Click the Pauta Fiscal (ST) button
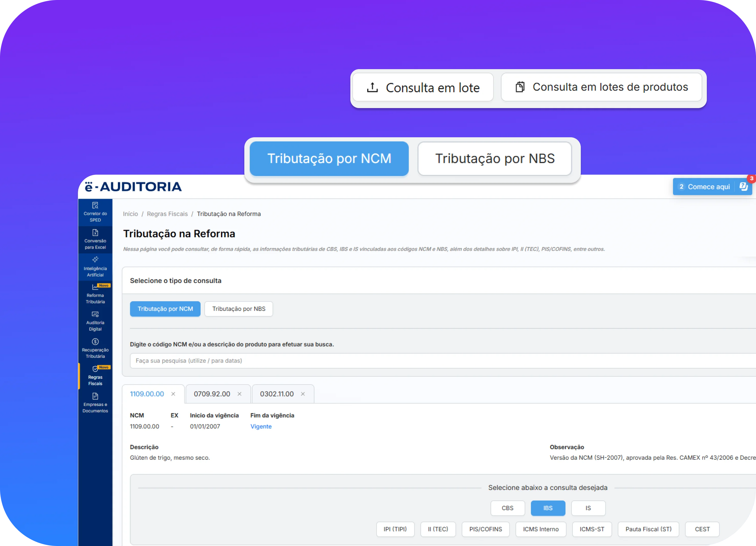This screenshot has width=756, height=546. pos(648,529)
